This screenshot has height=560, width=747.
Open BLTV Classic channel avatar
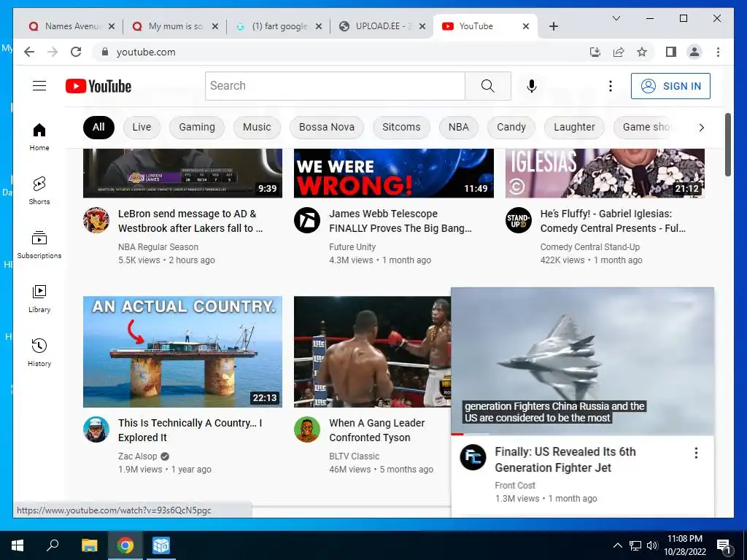point(307,429)
